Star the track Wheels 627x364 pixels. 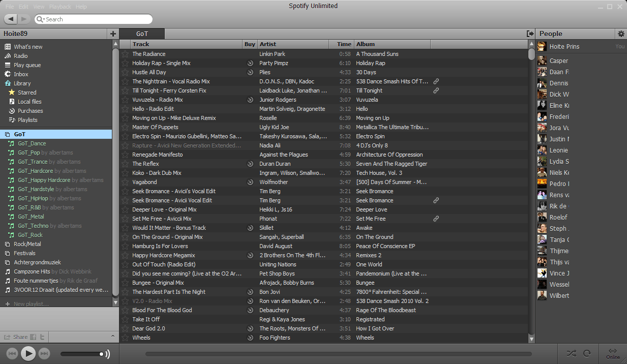click(x=125, y=338)
